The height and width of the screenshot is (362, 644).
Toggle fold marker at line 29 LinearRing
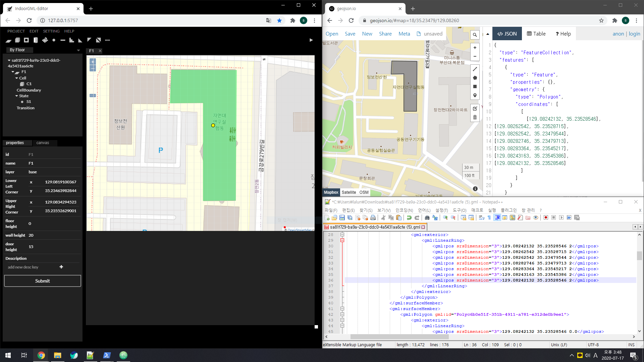342,240
